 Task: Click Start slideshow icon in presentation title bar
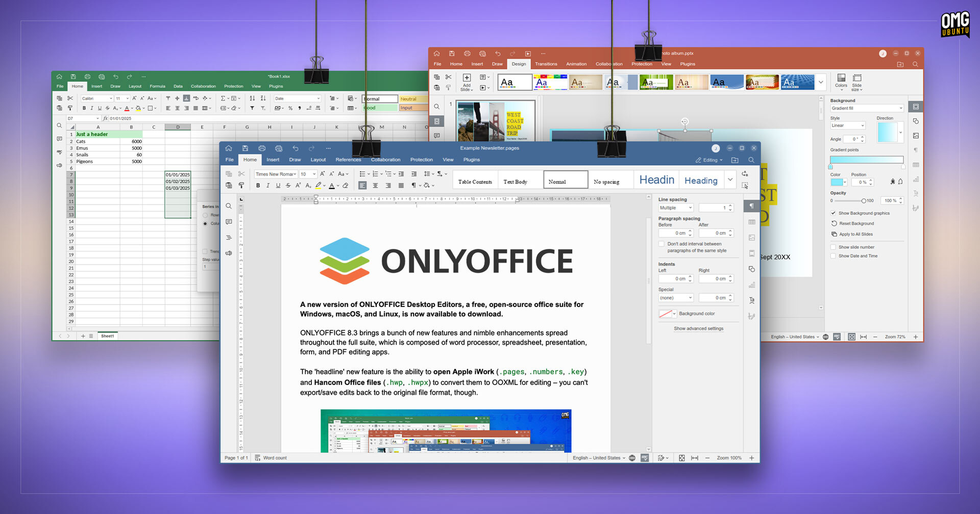coord(528,54)
